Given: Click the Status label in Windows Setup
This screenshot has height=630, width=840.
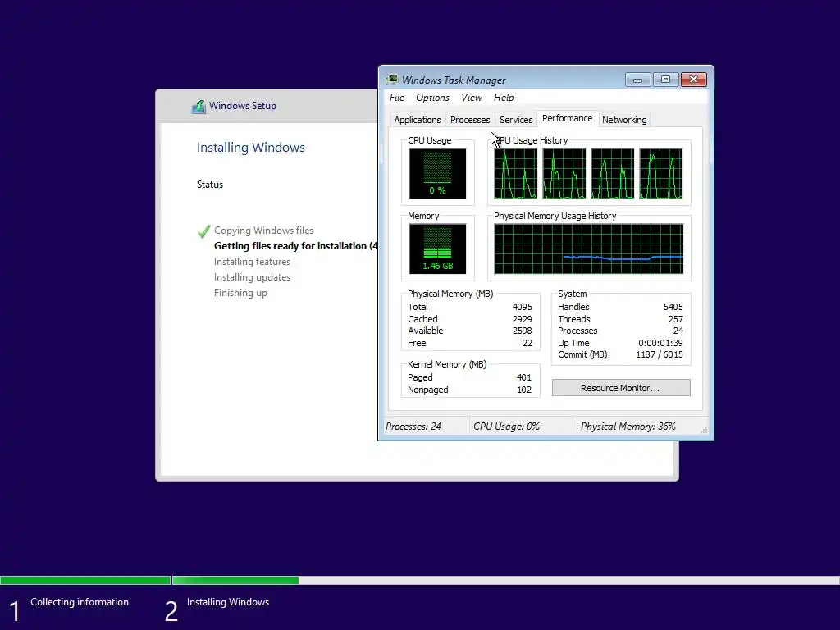Looking at the screenshot, I should coord(209,185).
